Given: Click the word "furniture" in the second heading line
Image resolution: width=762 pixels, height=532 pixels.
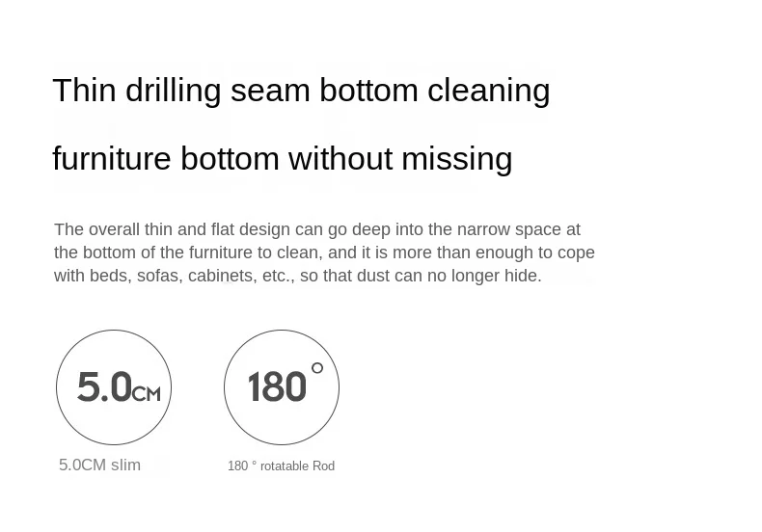Looking at the screenshot, I should click(112, 159).
